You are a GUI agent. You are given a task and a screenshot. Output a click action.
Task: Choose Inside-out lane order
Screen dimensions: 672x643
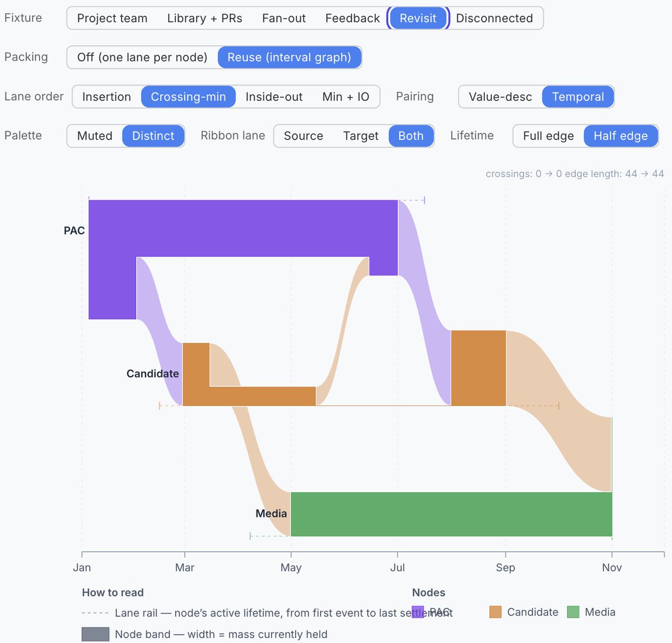pos(274,96)
